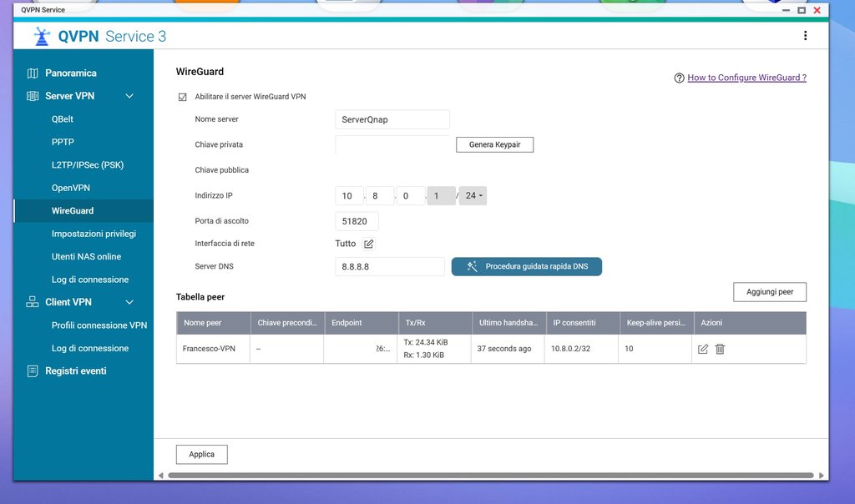855x504 pixels.
Task: Open the three-dot more options menu
Action: tap(805, 36)
